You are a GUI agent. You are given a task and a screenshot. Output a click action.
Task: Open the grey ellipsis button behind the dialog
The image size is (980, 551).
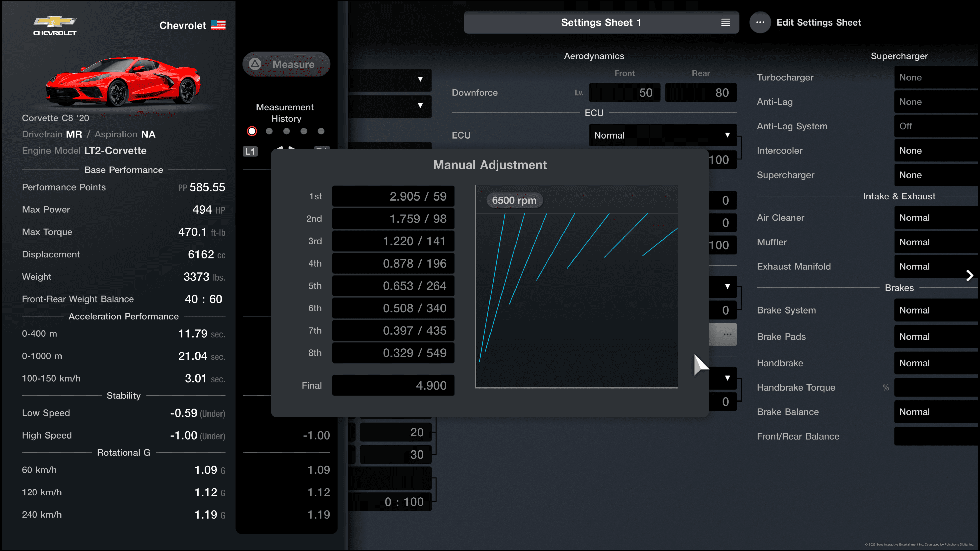point(723,334)
